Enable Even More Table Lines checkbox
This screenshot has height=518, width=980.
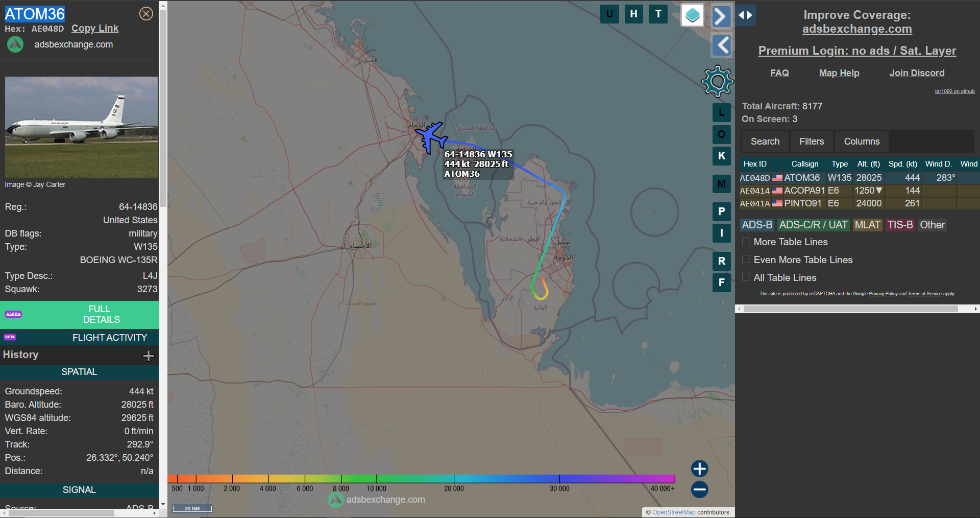tap(746, 259)
